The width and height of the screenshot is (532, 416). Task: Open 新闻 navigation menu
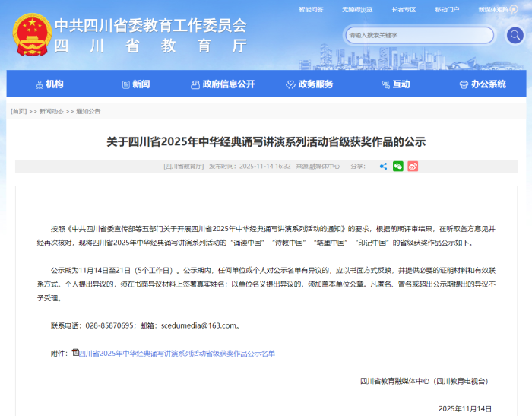pos(135,84)
